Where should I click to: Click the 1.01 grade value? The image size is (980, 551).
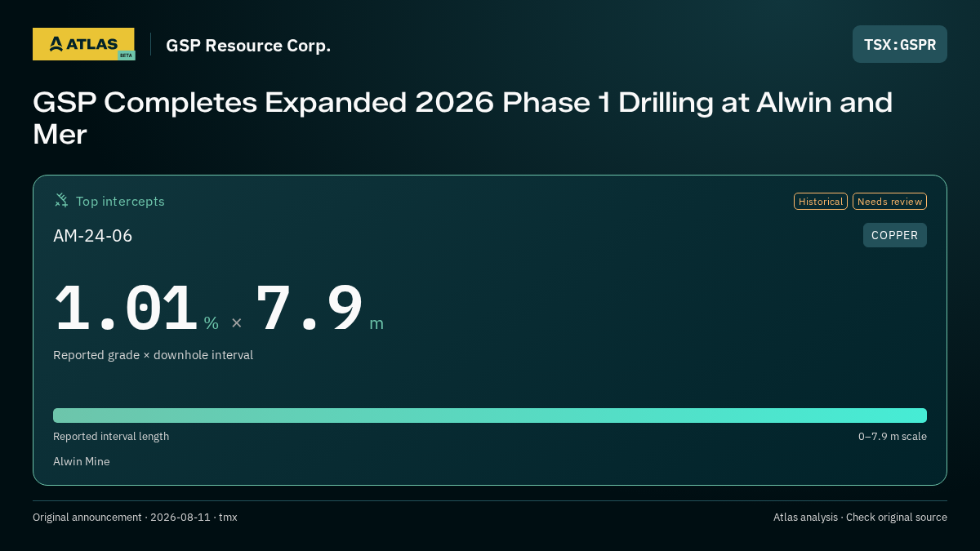126,309
